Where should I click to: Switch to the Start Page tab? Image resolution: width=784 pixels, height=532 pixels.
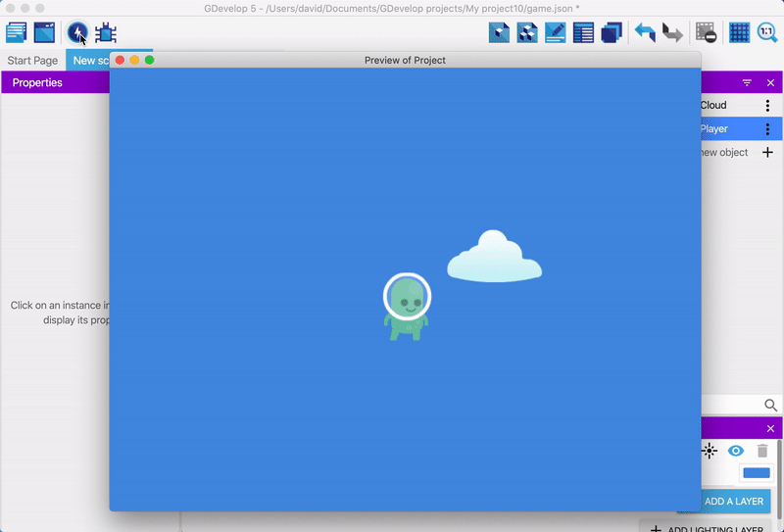tap(32, 61)
